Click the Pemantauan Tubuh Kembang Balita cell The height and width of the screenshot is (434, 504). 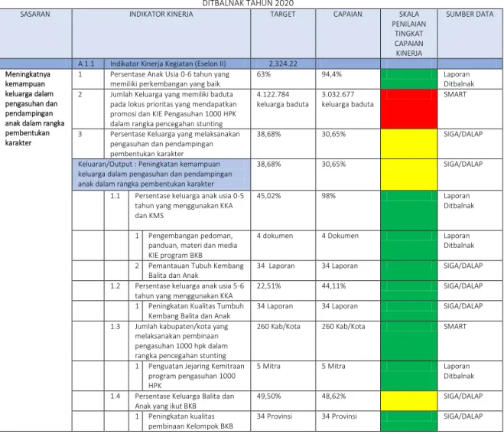[x=196, y=270]
